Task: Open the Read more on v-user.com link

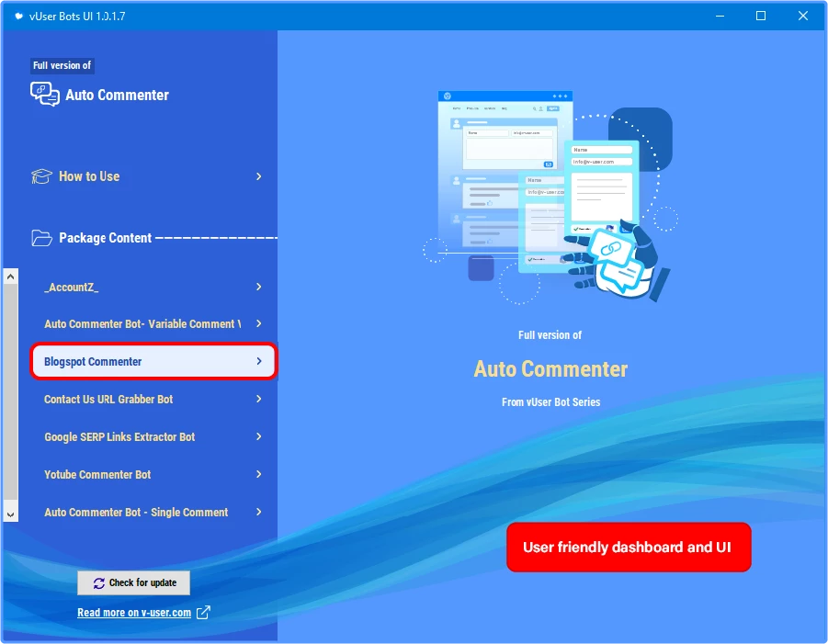Action: (x=134, y=613)
